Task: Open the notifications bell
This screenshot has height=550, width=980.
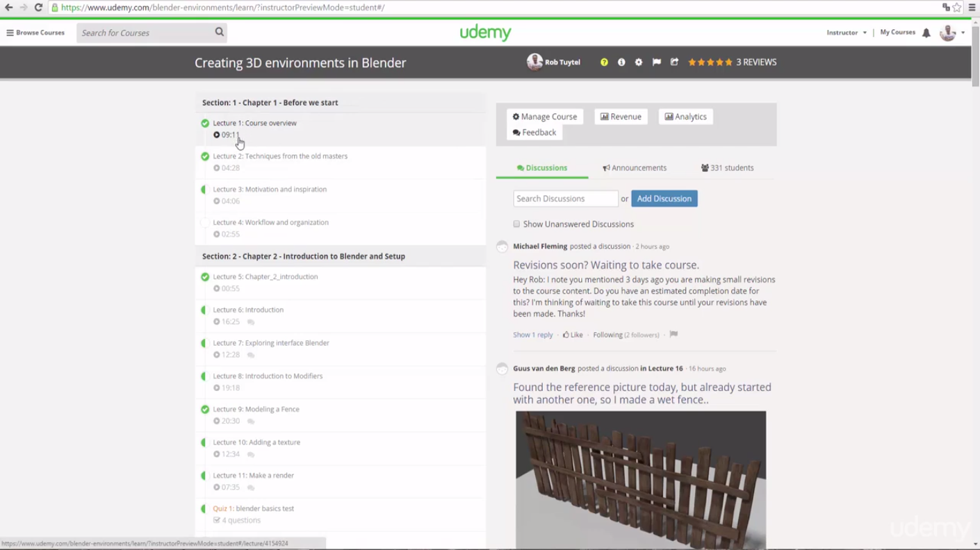Action: (x=926, y=33)
